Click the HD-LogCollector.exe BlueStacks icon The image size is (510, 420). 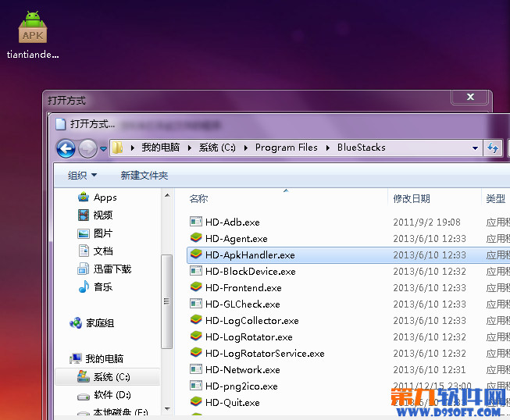coord(196,320)
